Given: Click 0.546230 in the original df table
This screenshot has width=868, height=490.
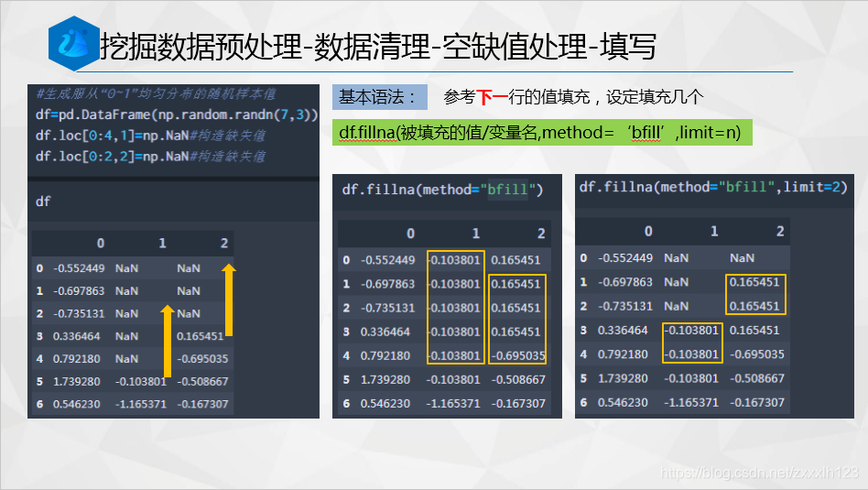Looking at the screenshot, I should pyautogui.click(x=76, y=405).
